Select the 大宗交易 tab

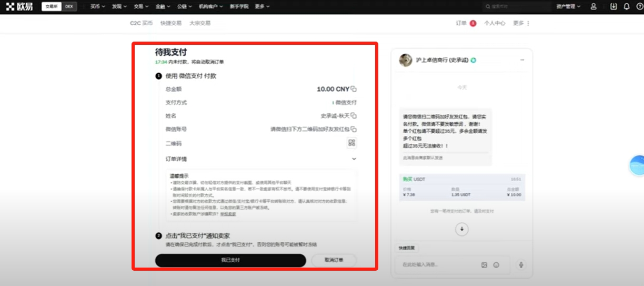(x=200, y=23)
